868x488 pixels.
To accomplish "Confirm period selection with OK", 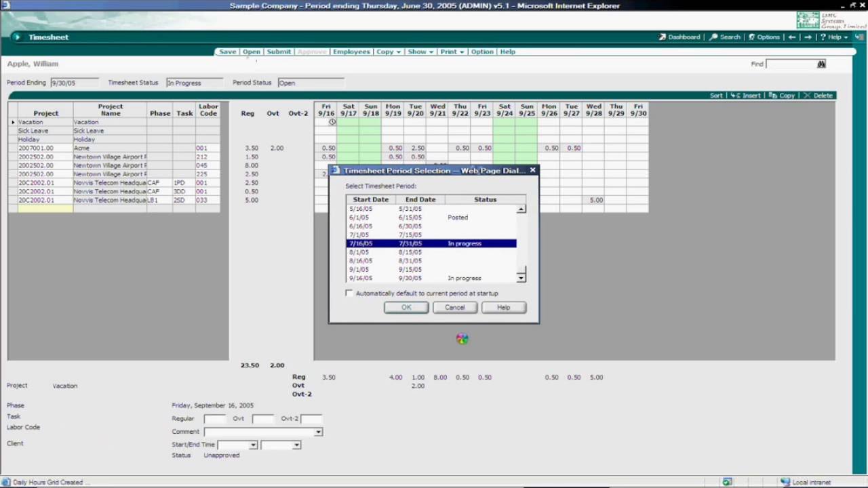I will coord(406,307).
